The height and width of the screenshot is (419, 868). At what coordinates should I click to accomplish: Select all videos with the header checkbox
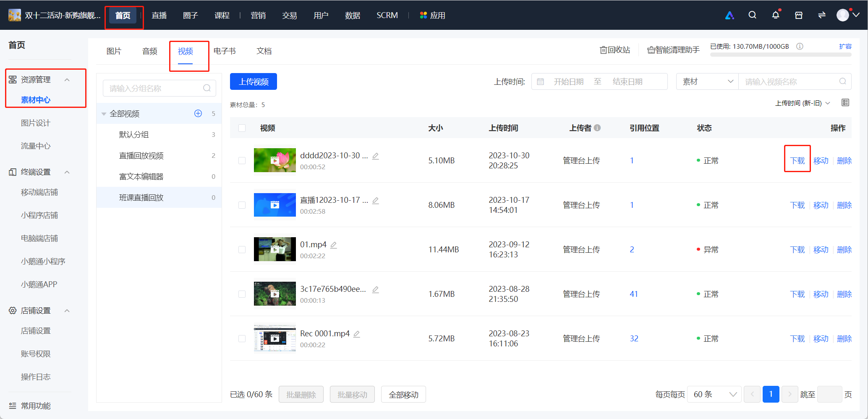click(x=242, y=128)
